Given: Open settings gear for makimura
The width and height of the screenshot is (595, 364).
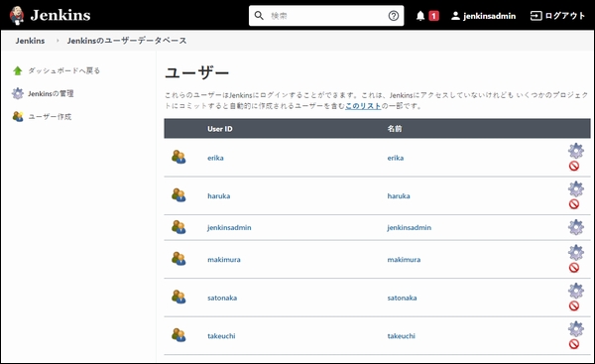Looking at the screenshot, I should coord(575,252).
